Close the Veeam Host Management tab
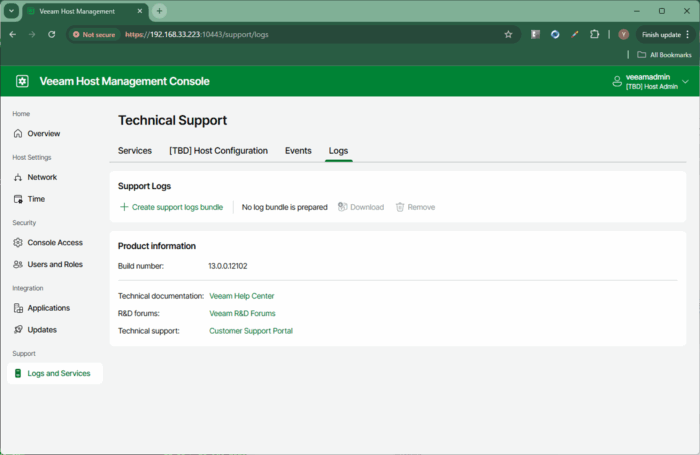 pos(140,11)
